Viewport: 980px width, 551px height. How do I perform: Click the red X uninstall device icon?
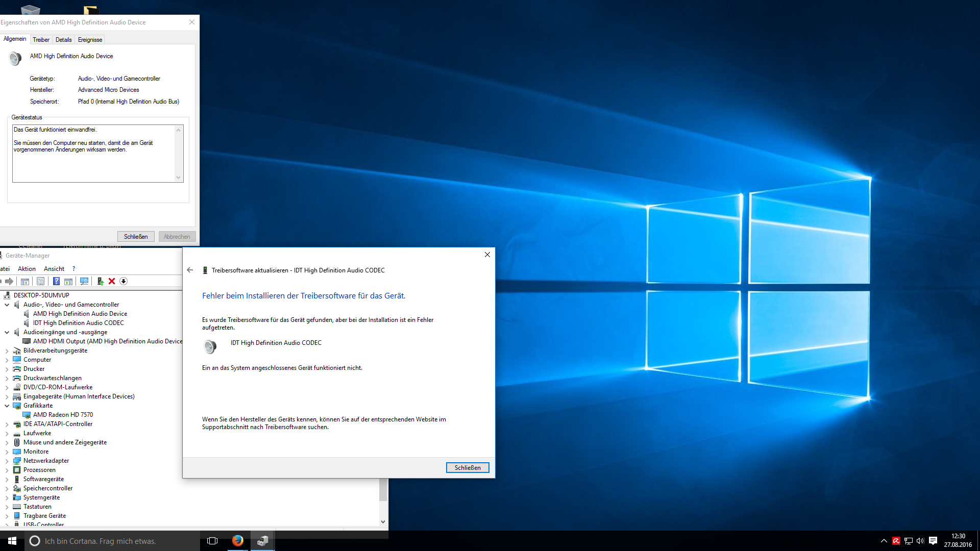pos(112,281)
